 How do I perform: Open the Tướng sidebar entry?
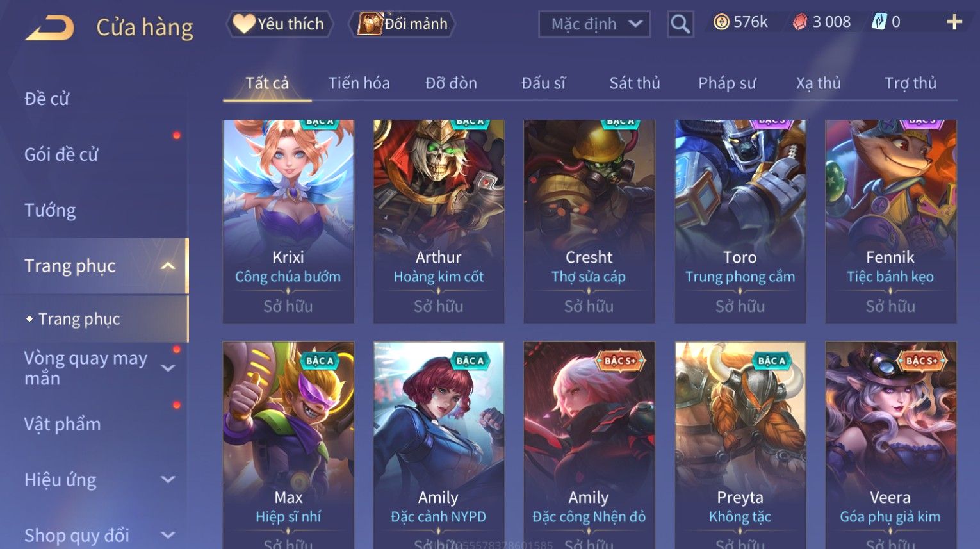pos(50,210)
